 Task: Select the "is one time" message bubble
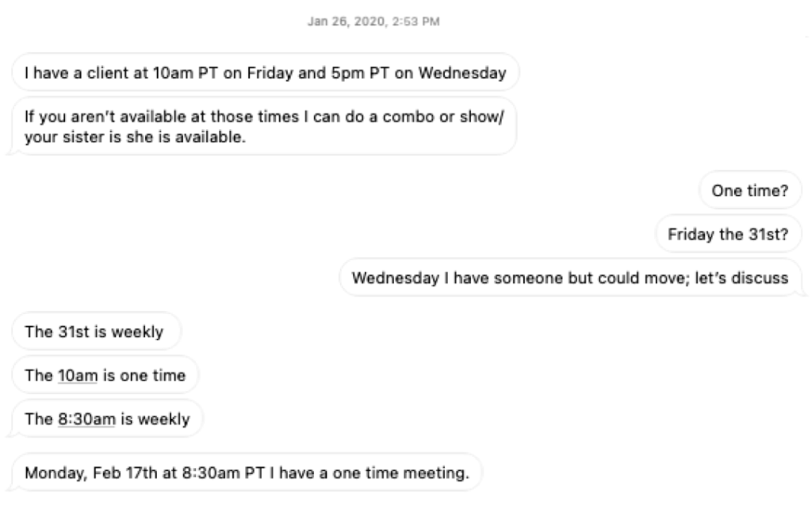[x=105, y=375]
